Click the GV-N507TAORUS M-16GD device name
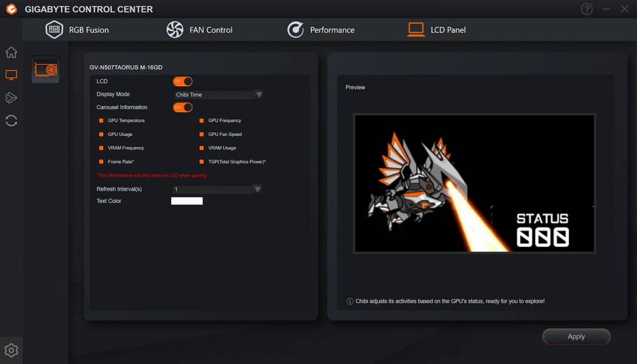Image resolution: width=637 pixels, height=364 pixels. click(x=126, y=67)
